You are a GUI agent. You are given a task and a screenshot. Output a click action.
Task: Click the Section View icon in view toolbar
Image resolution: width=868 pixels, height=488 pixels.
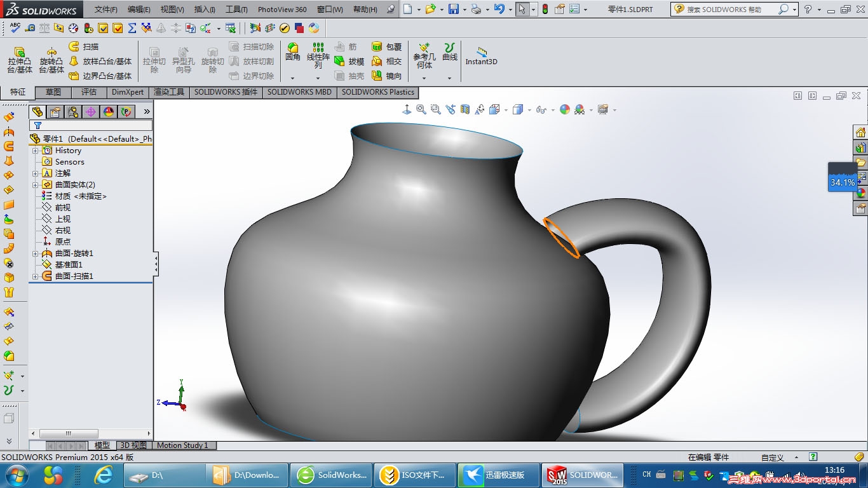tap(465, 109)
